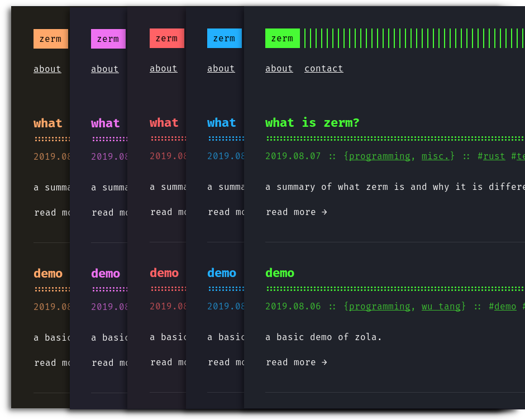Click the green zerm logo block
The height and width of the screenshot is (420, 525).
(x=282, y=38)
